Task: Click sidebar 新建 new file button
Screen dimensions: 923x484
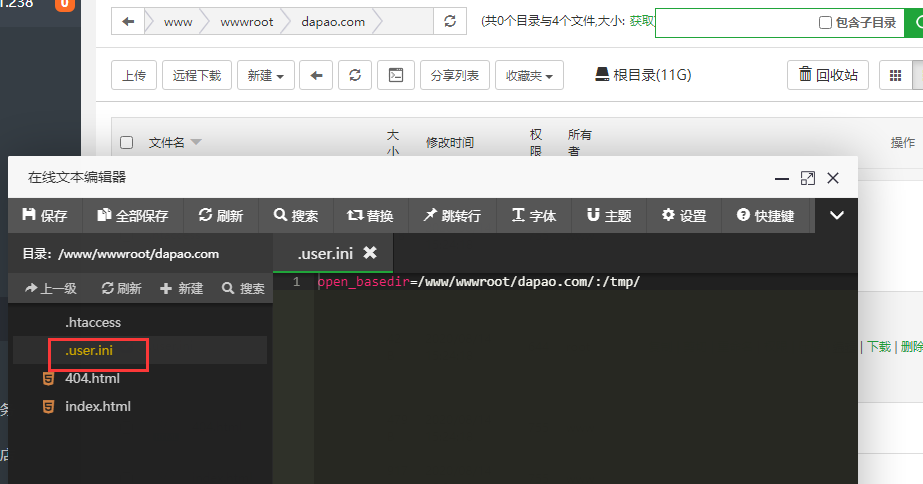Action: 182,288
